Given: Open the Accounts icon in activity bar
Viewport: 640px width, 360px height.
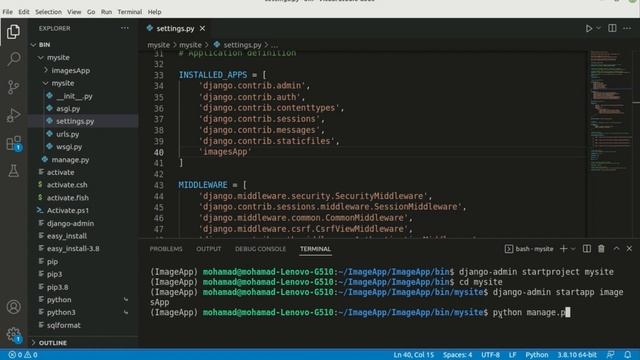Looking at the screenshot, I should click(13, 307).
